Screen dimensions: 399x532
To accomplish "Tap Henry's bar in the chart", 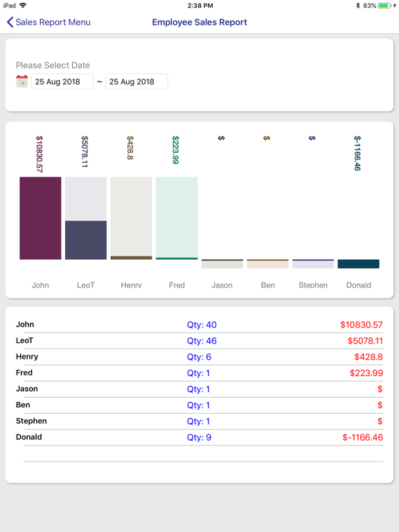I will 132,218.
